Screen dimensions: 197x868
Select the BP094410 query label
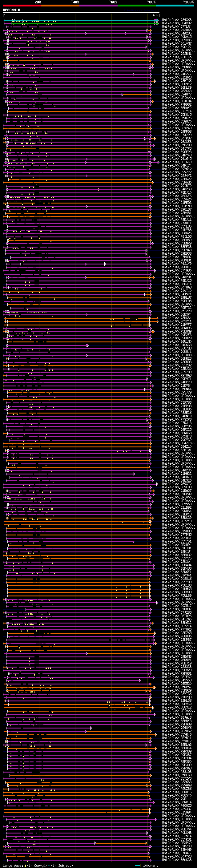(11, 10)
